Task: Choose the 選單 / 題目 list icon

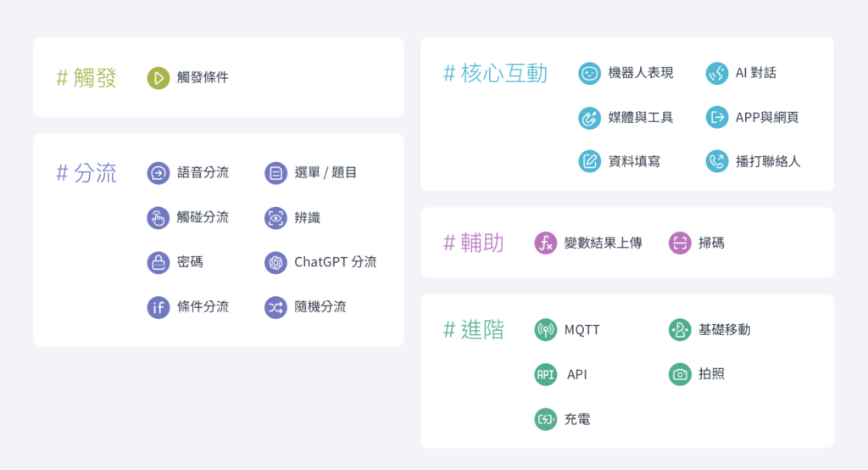Action: 275,173
